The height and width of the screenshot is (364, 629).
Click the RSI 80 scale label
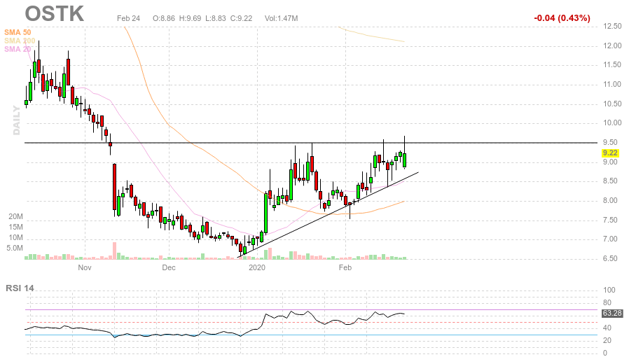point(607,302)
